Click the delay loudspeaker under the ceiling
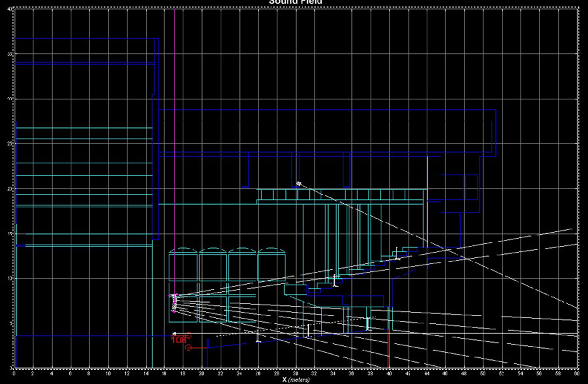Image resolution: width=588 pixels, height=384 pixels. tap(299, 183)
